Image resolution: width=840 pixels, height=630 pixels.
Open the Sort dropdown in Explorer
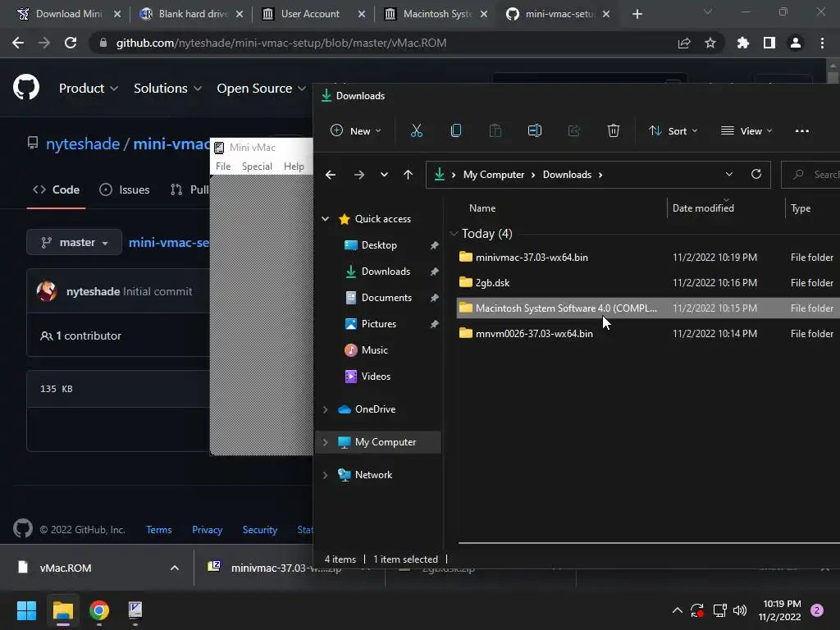[673, 130]
